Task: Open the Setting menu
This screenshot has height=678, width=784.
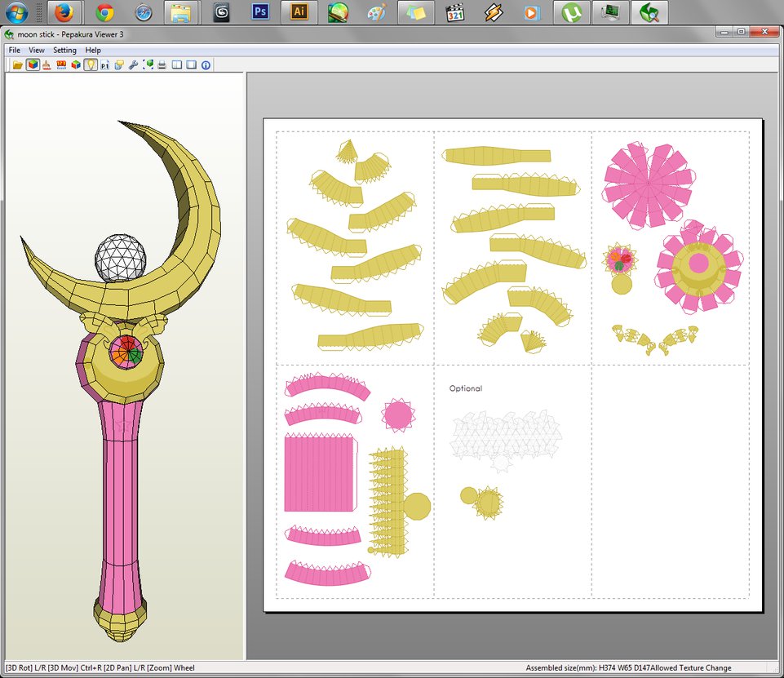Action: 64,50
